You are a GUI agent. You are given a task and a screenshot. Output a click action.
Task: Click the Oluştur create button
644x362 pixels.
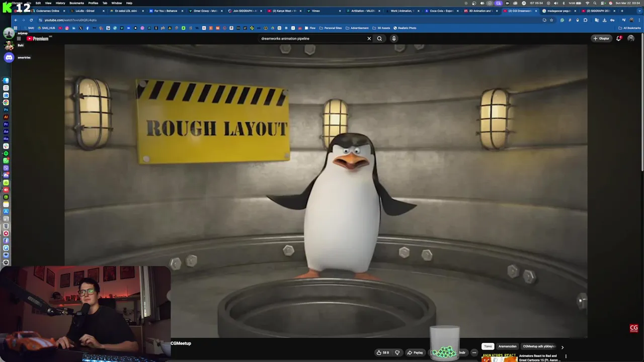601,38
